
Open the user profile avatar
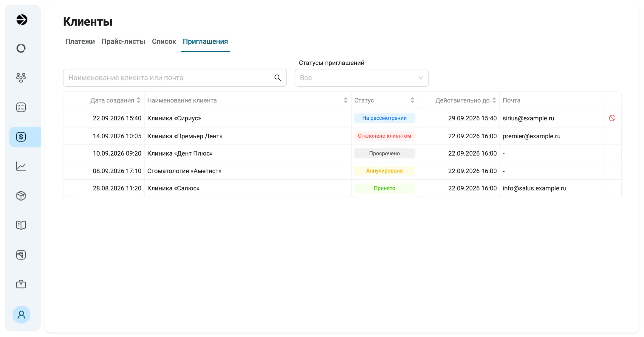[x=21, y=315]
